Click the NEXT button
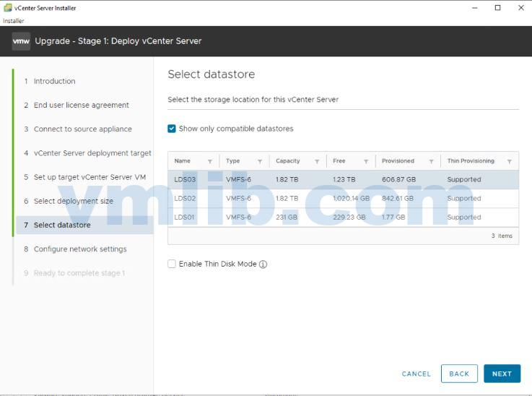532x396 pixels. [502, 374]
